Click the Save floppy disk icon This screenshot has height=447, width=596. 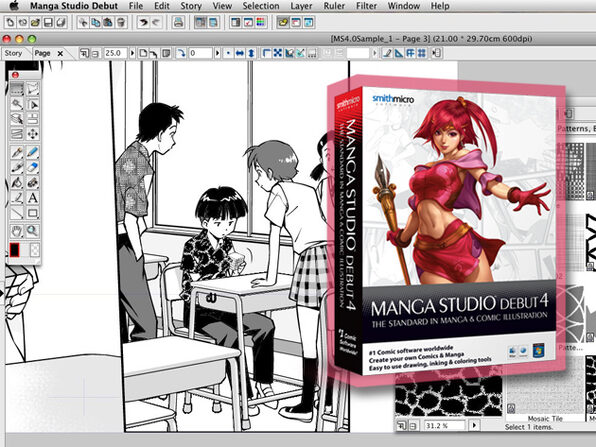[x=48, y=22]
